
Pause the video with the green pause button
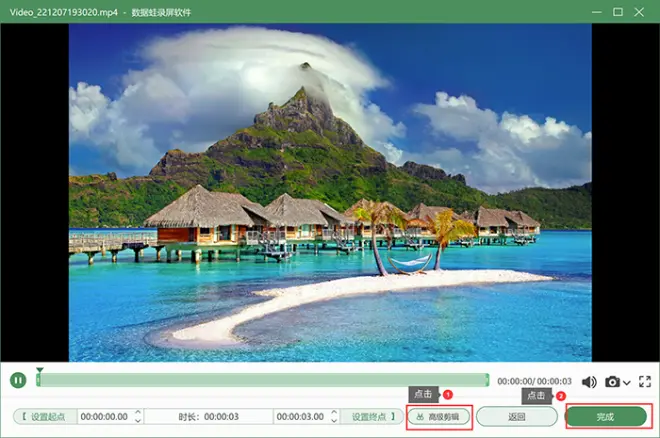click(x=18, y=380)
